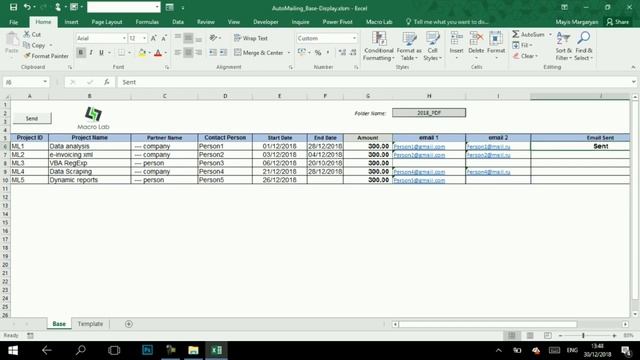Toggle Italic formatting

coord(91,52)
